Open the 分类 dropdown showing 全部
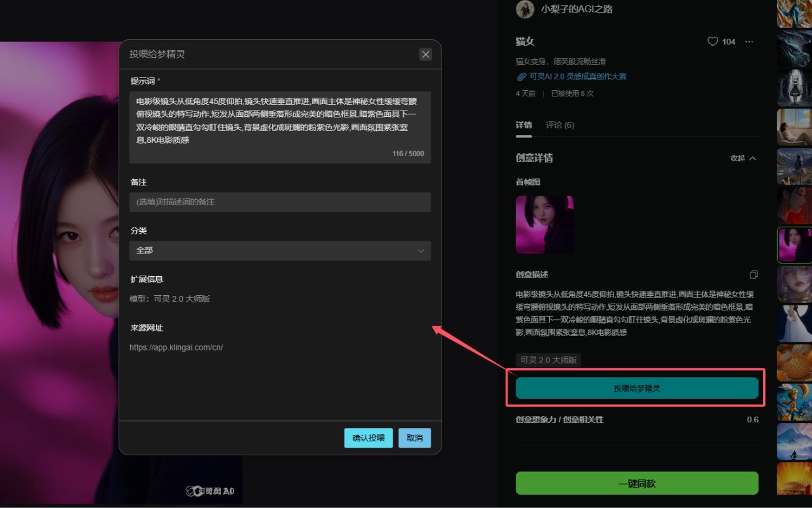Image resolution: width=812 pixels, height=508 pixels. 280,250
